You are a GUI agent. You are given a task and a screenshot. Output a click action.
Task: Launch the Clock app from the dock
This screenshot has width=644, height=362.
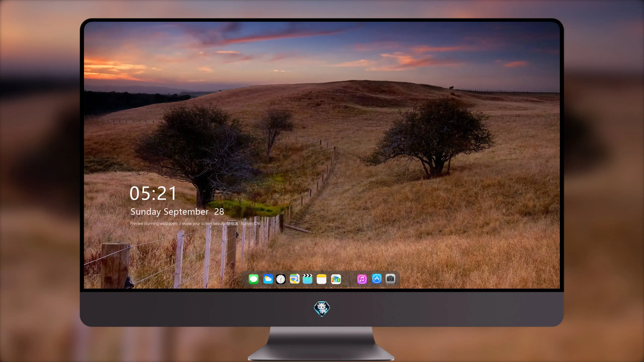pos(281,279)
